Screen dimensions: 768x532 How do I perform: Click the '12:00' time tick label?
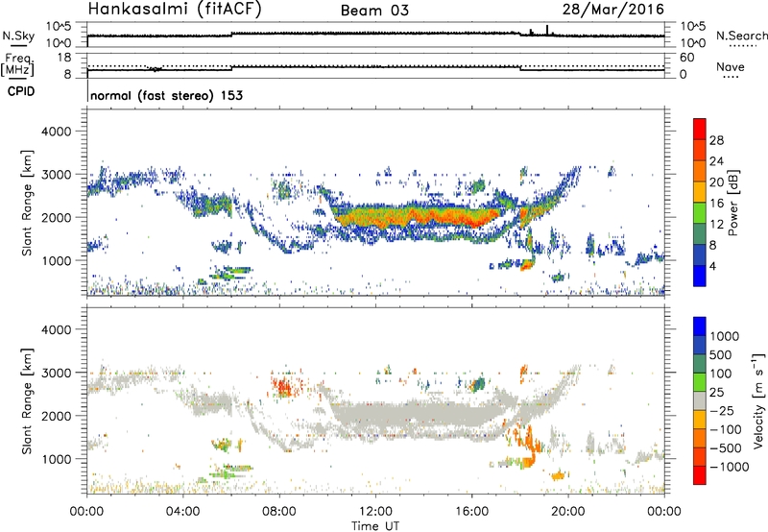point(375,512)
